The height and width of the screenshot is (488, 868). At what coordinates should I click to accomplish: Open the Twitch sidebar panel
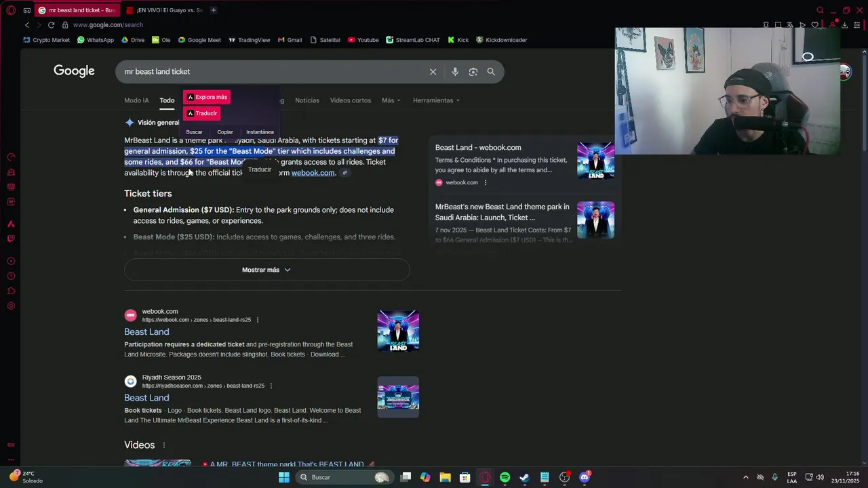tap(11, 239)
